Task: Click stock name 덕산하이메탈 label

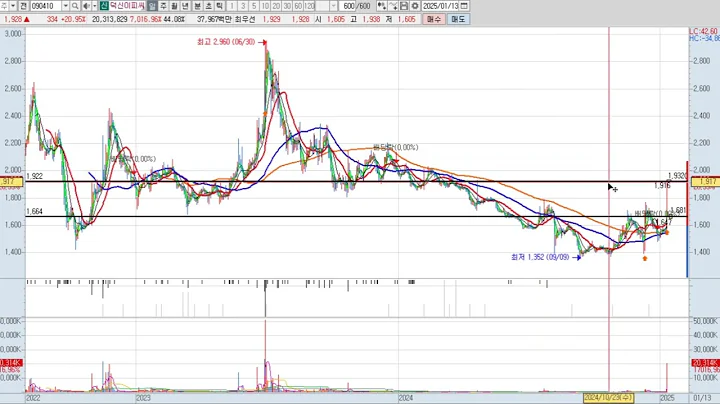Action: (x=127, y=6)
